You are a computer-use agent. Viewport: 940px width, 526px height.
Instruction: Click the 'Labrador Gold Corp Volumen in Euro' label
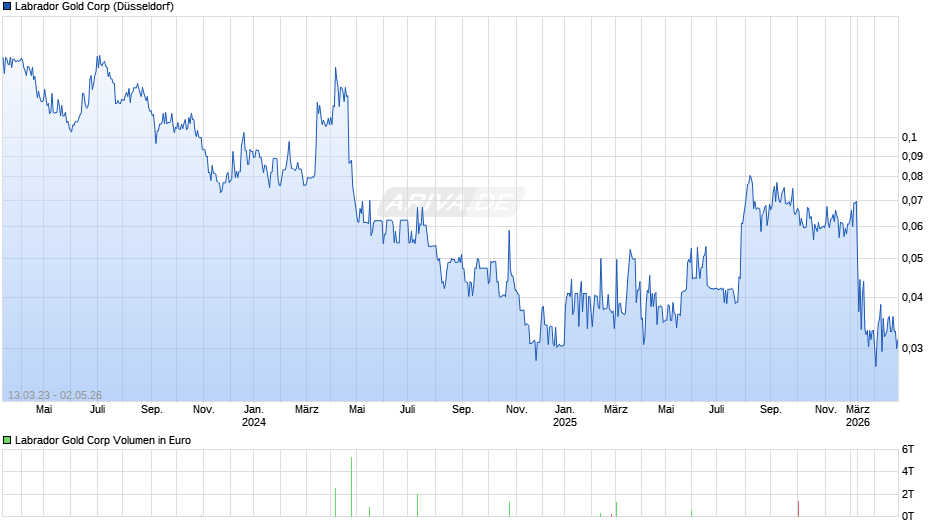pyautogui.click(x=103, y=440)
